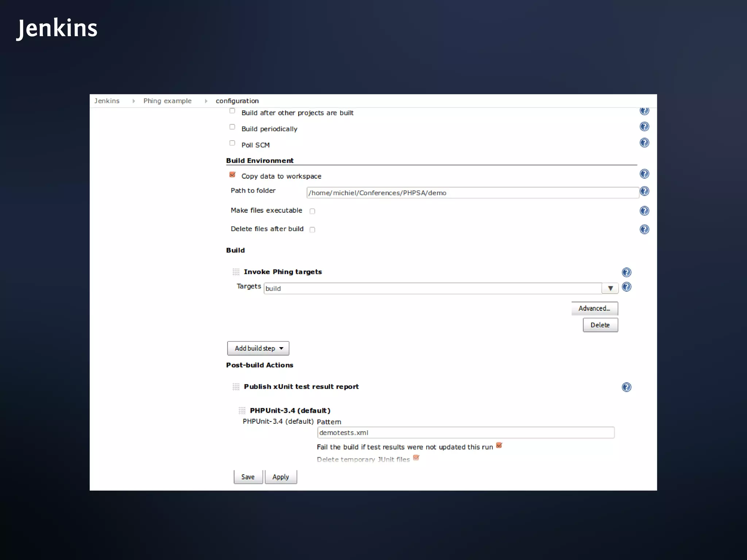Screen dimensions: 747x560
Task: Grab the Invoke Phing targets drag handle
Action: tap(236, 272)
